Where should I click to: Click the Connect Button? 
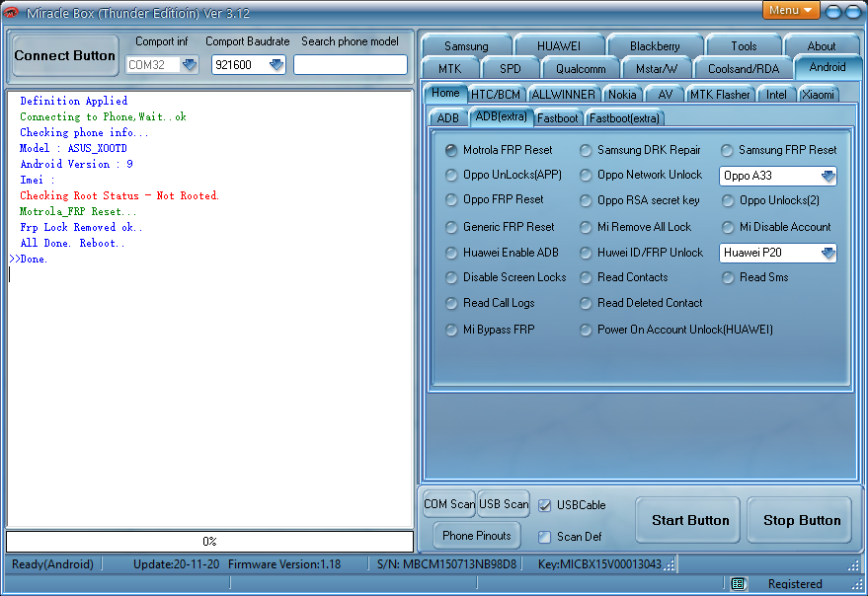point(65,55)
